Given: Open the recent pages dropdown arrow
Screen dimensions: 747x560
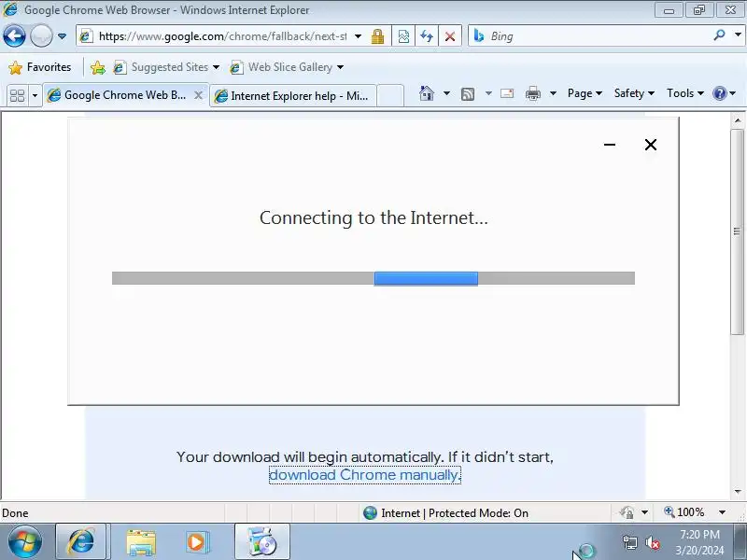Looking at the screenshot, I should 62,36.
